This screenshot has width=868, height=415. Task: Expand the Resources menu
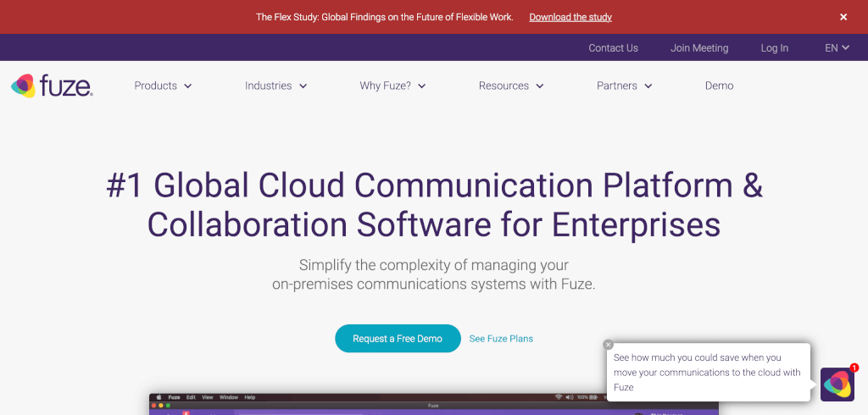click(511, 86)
